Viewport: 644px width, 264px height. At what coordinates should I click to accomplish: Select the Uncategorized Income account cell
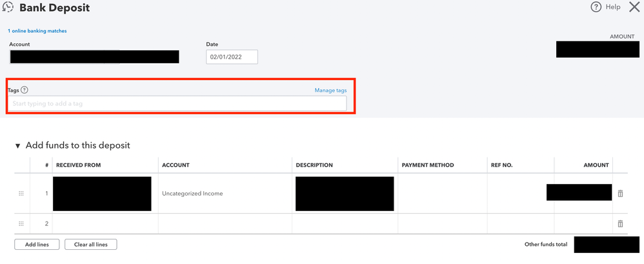point(225,194)
